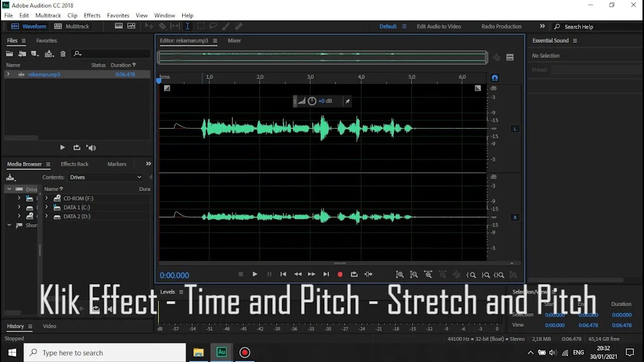The width and height of the screenshot is (644, 362).
Task: Click Zoom In at Out Point
Action: [x=486, y=275]
